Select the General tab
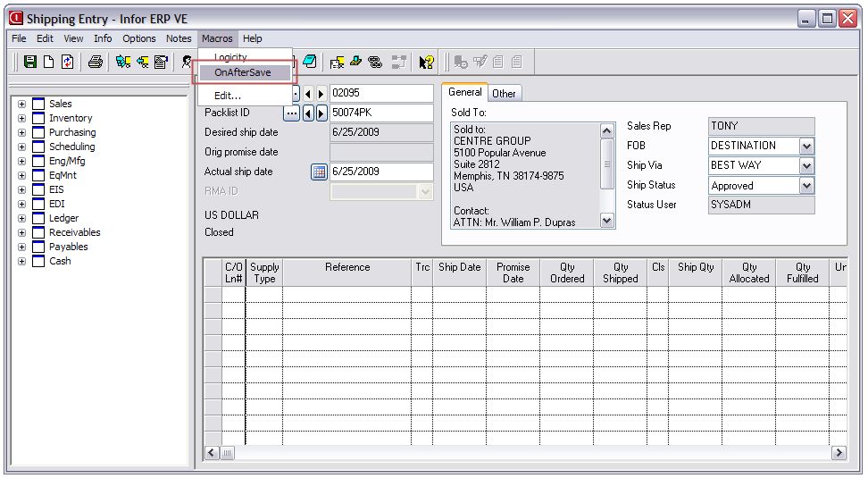This screenshot has width=868, height=478. (464, 93)
